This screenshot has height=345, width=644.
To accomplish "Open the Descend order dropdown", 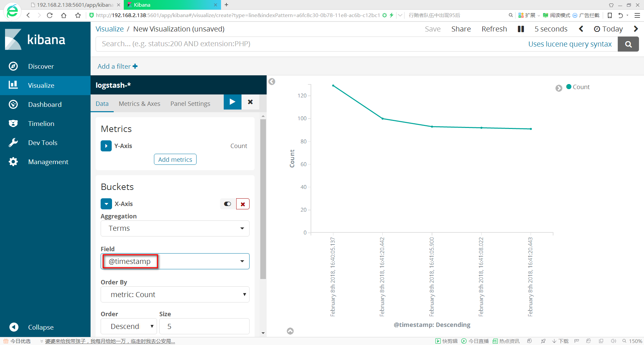I will [x=129, y=326].
